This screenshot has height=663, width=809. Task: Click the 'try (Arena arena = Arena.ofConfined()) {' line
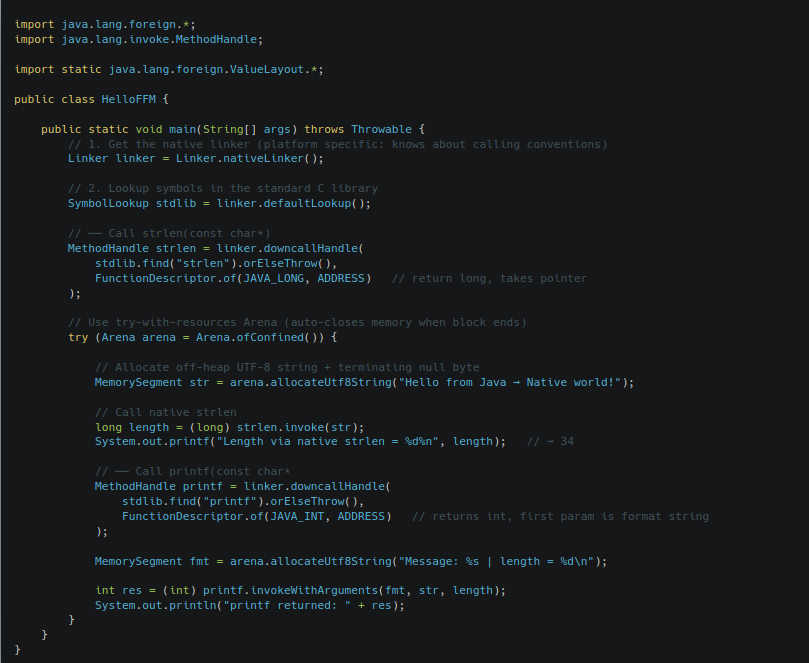pyautogui.click(x=202, y=337)
